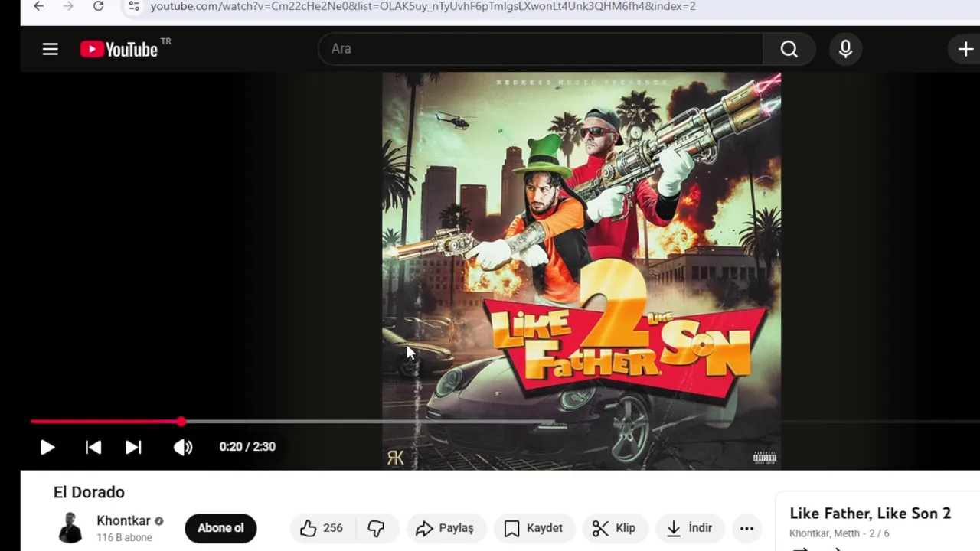Viewport: 980px width, 551px height.
Task: Click the red progress scrubber handle
Action: point(181,422)
